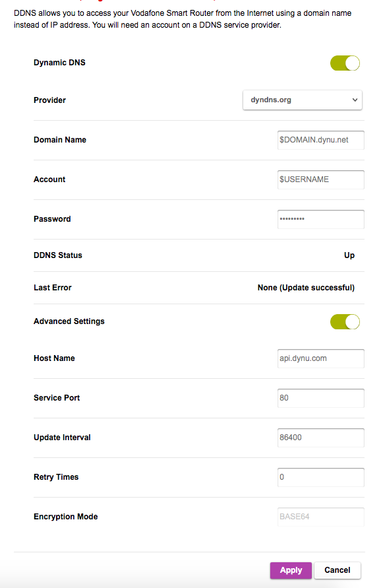381x588 pixels.
Task: Select the Last Error status text
Action: (307, 287)
